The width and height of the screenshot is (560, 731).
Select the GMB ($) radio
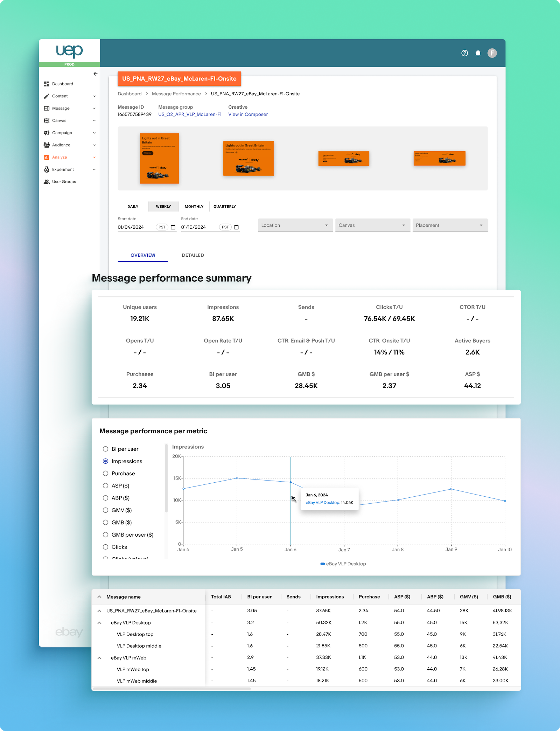(105, 523)
